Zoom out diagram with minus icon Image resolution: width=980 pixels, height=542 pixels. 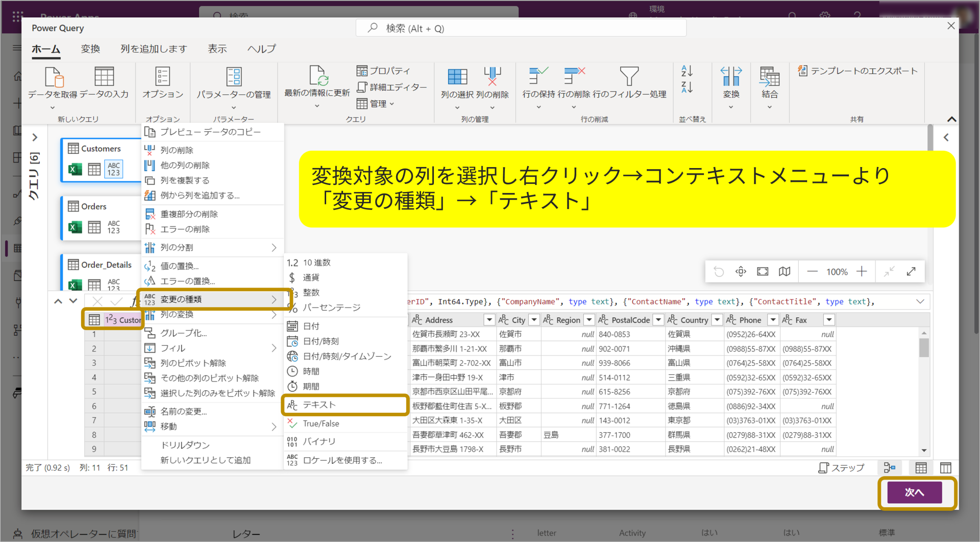click(812, 272)
